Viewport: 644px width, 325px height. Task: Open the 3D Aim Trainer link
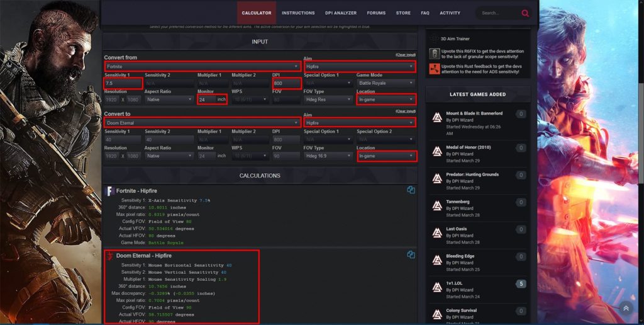[455, 38]
